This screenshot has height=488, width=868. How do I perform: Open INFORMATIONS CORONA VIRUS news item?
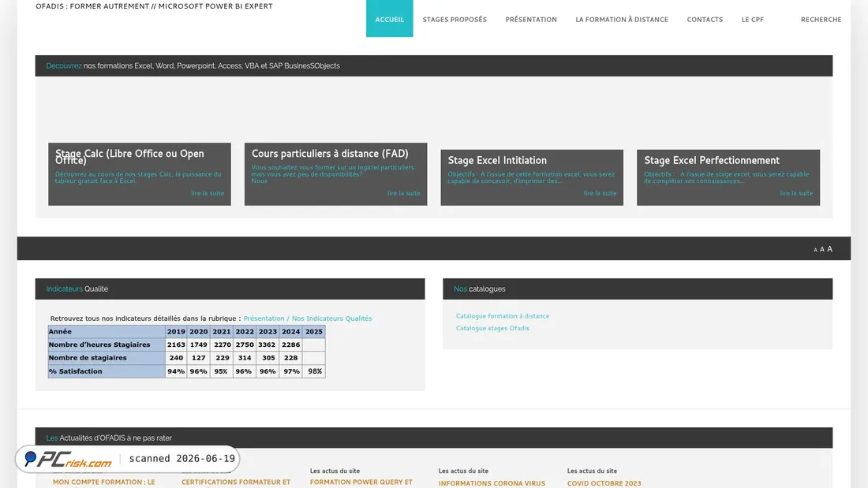point(492,483)
